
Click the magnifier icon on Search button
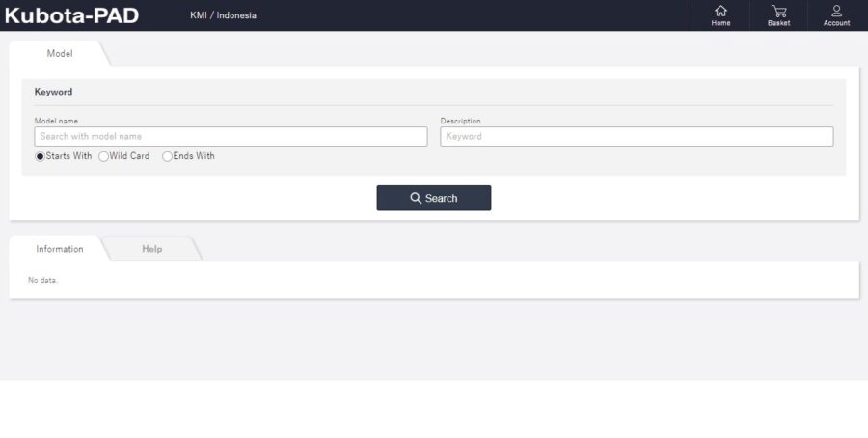(x=416, y=198)
